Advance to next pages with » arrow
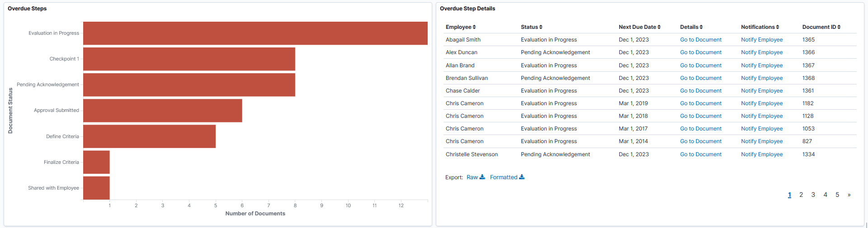The width and height of the screenshot is (868, 228). pos(849,195)
